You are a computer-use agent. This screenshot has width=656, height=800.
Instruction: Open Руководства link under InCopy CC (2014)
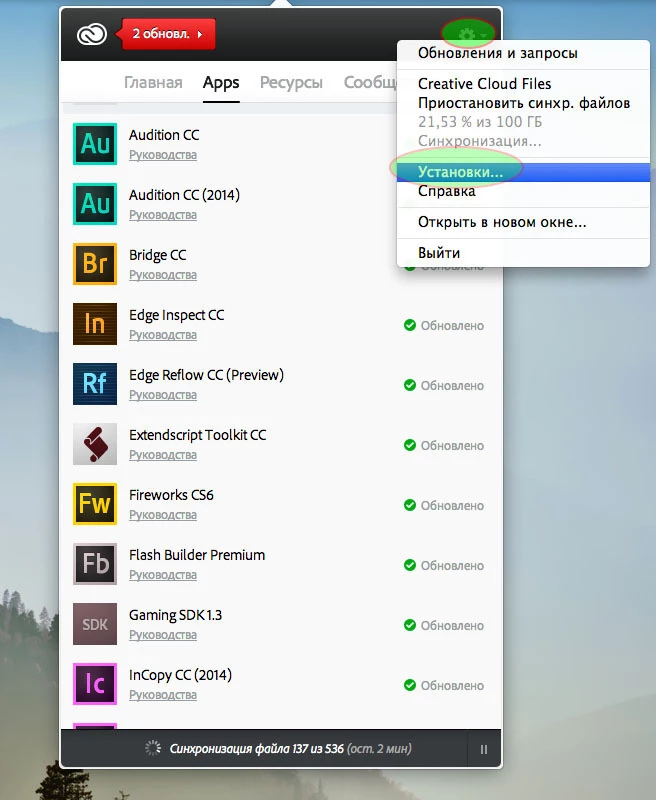(x=163, y=695)
